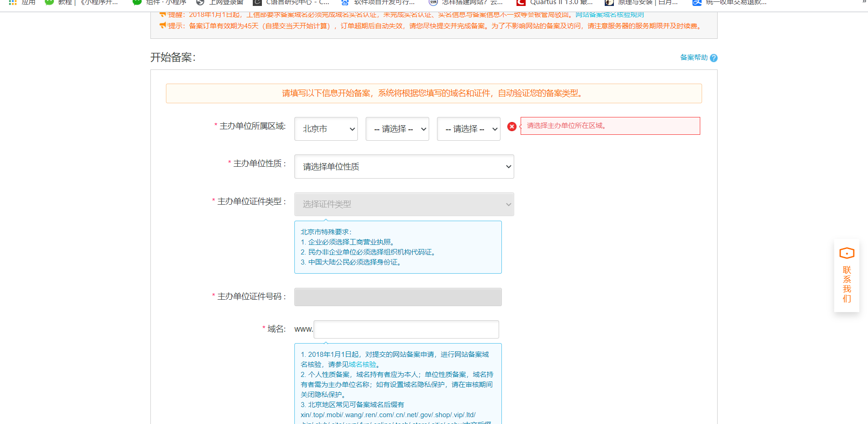Click the orange customer-service icon above 联系我们
Screen dimensions: 868x424
click(x=847, y=253)
